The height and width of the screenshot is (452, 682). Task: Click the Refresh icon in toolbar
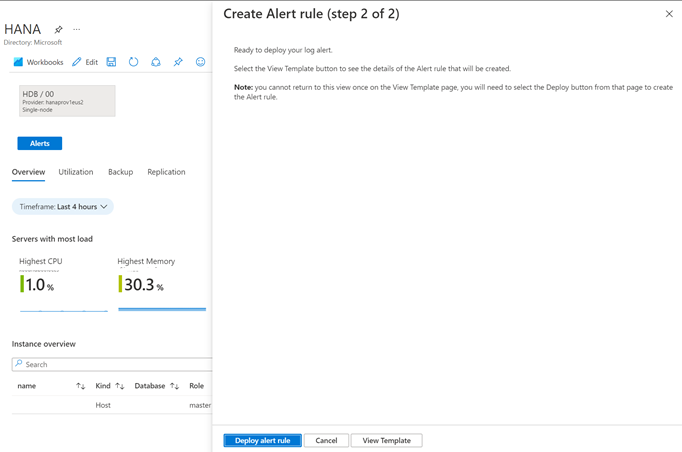tap(133, 62)
